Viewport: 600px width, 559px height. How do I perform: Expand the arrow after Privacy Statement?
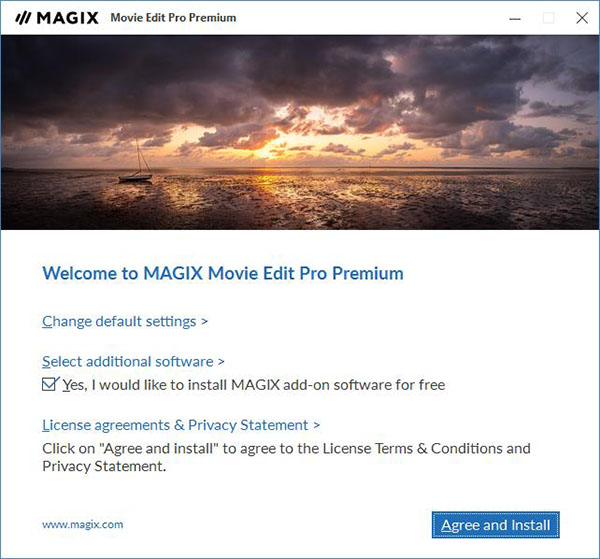(316, 425)
